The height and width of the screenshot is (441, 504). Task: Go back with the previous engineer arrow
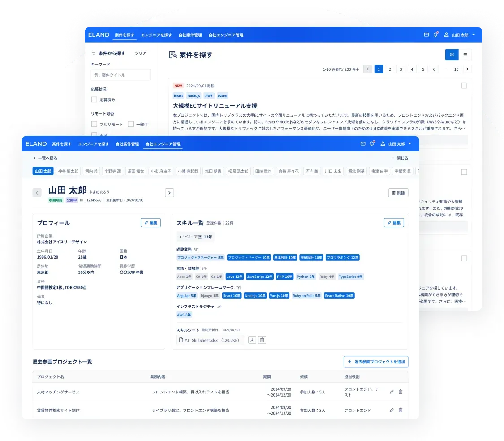37,192
